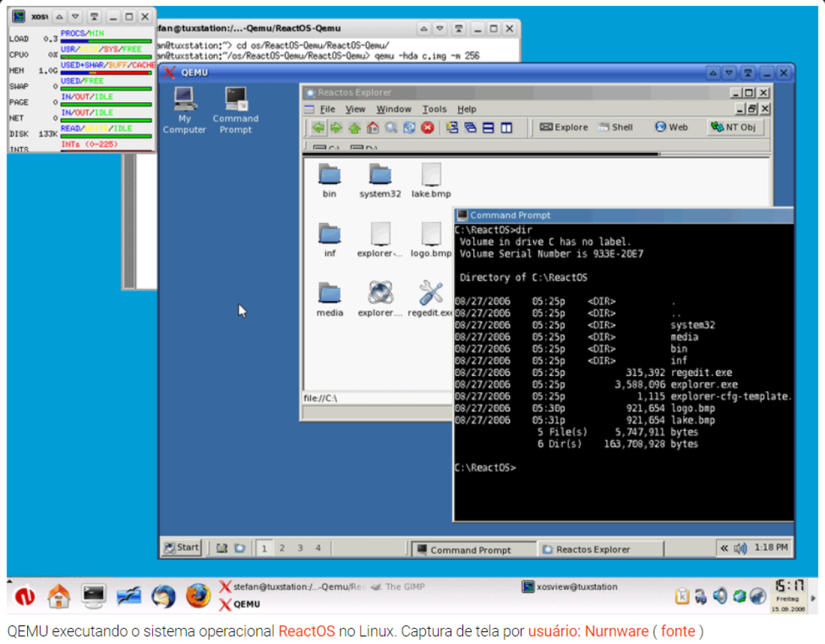
Task: Click the green Forward arrow in Reactos Explorer
Action: point(336,127)
